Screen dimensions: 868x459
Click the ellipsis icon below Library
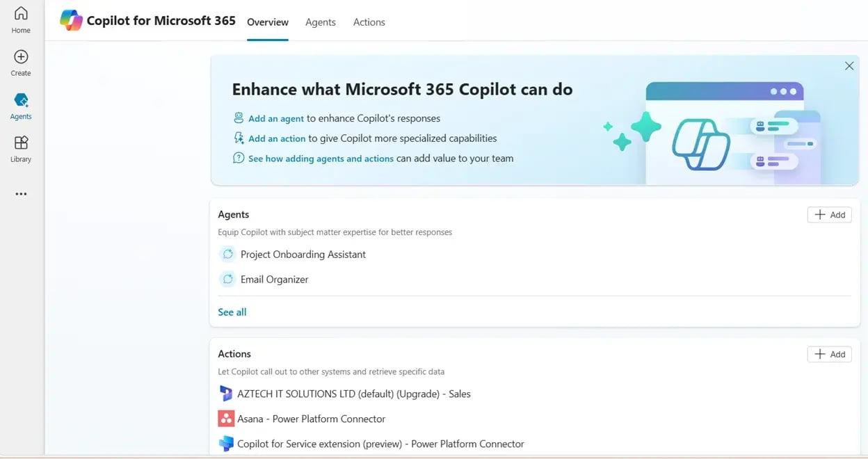(x=20, y=193)
